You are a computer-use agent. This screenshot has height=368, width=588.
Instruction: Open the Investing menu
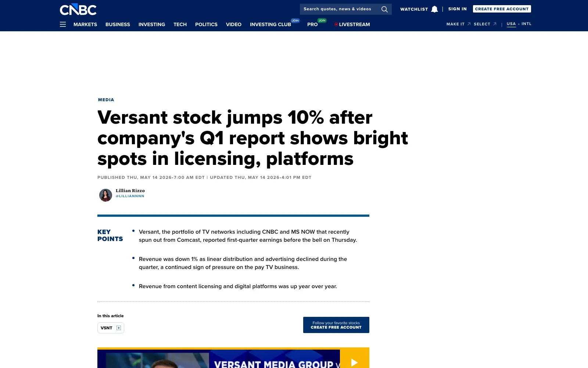tap(152, 24)
